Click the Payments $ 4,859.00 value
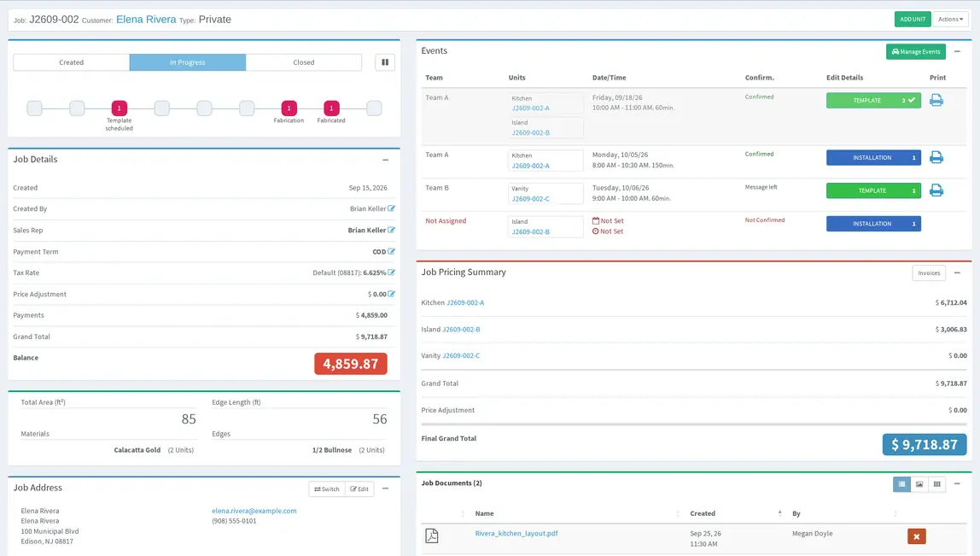 (x=371, y=315)
